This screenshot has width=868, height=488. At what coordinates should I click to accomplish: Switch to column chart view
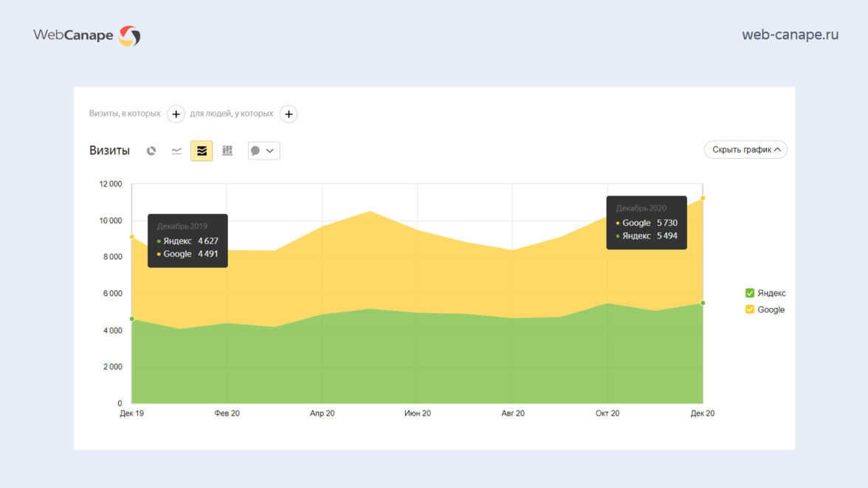227,151
